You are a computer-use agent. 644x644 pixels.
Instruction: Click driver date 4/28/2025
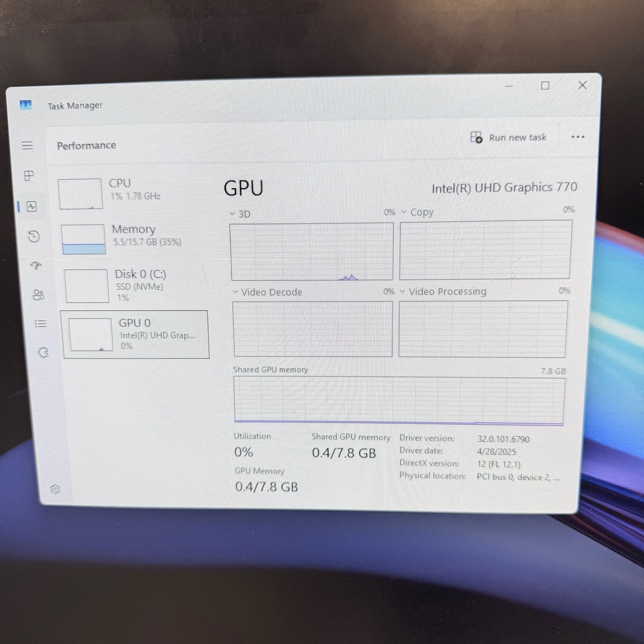coord(496,451)
